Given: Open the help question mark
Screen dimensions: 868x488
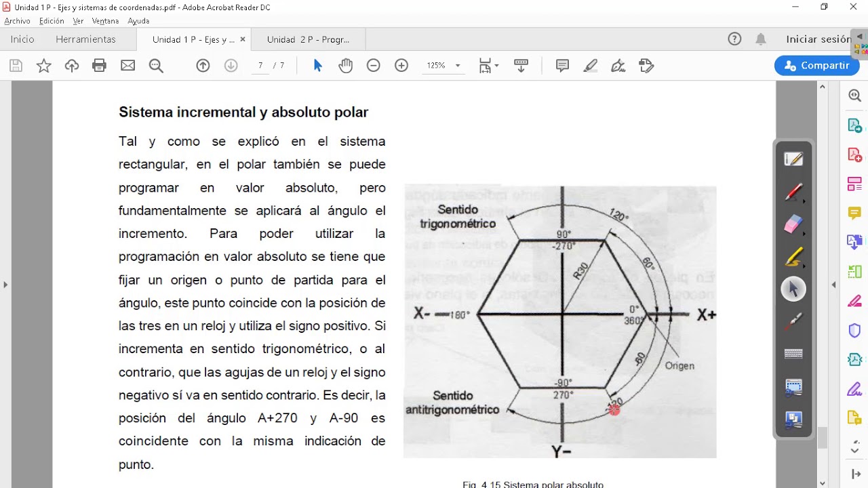Looking at the screenshot, I should [x=734, y=39].
